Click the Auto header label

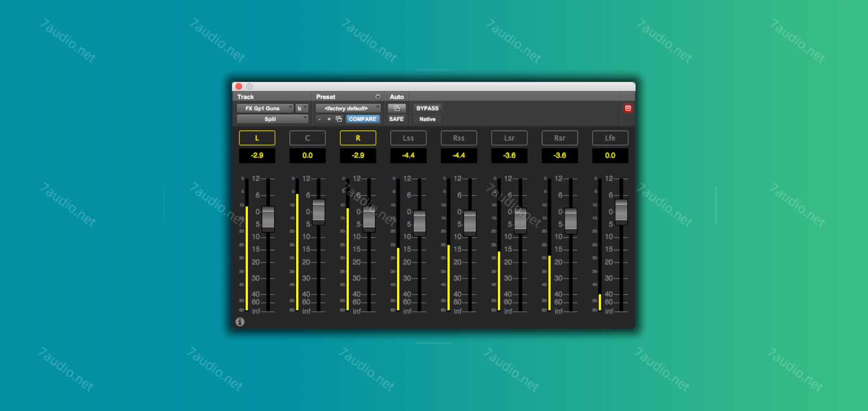coord(397,97)
